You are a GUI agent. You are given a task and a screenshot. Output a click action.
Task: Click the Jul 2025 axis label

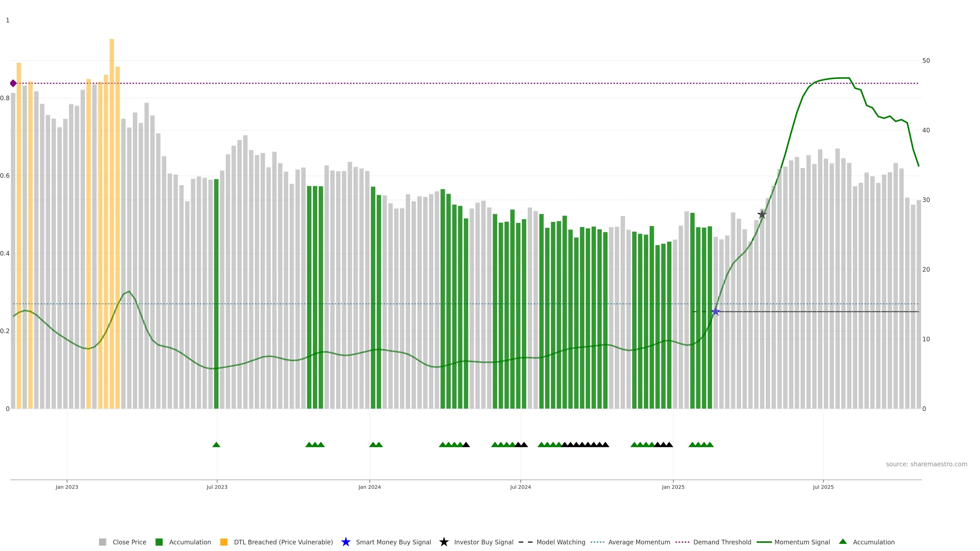click(823, 487)
